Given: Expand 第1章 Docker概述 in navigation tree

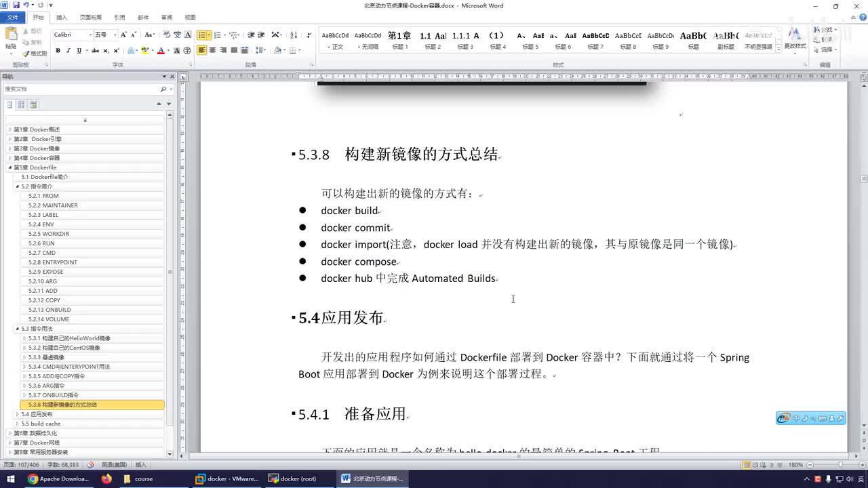Looking at the screenshot, I should pyautogui.click(x=10, y=129).
